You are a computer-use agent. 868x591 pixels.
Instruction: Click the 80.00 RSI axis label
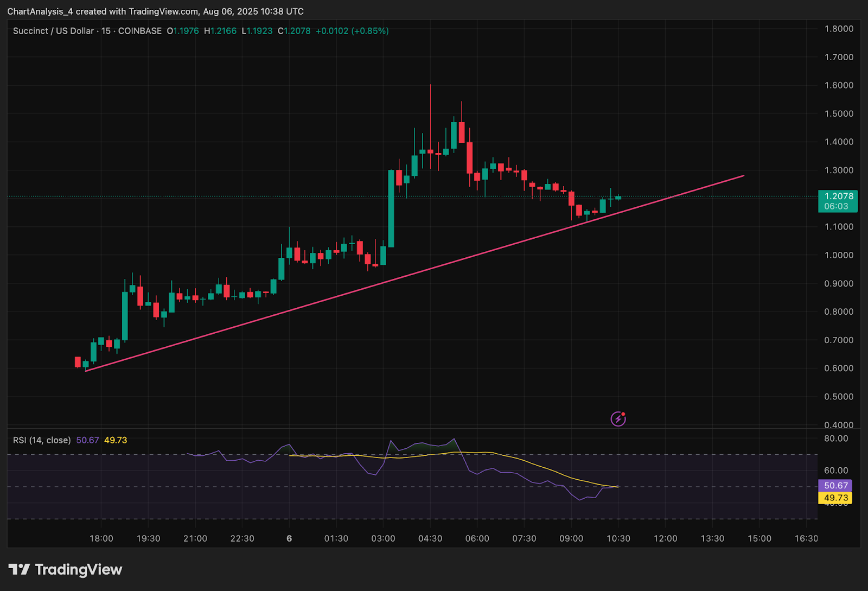pyautogui.click(x=836, y=439)
